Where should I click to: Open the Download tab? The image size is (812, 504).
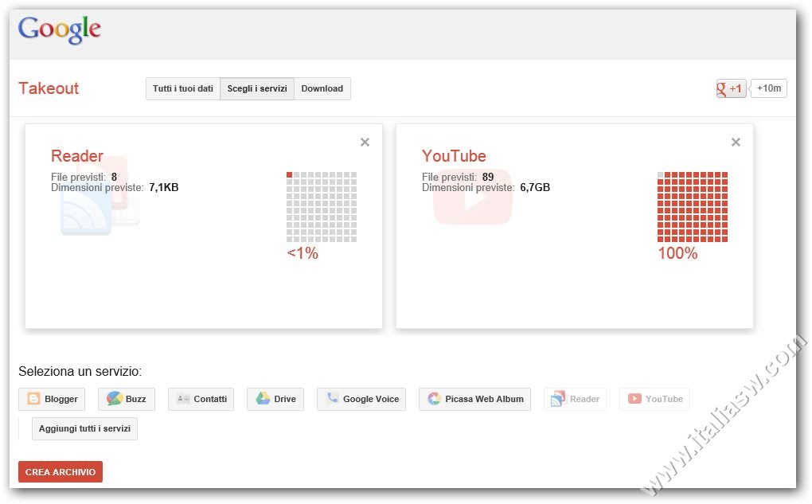322,88
